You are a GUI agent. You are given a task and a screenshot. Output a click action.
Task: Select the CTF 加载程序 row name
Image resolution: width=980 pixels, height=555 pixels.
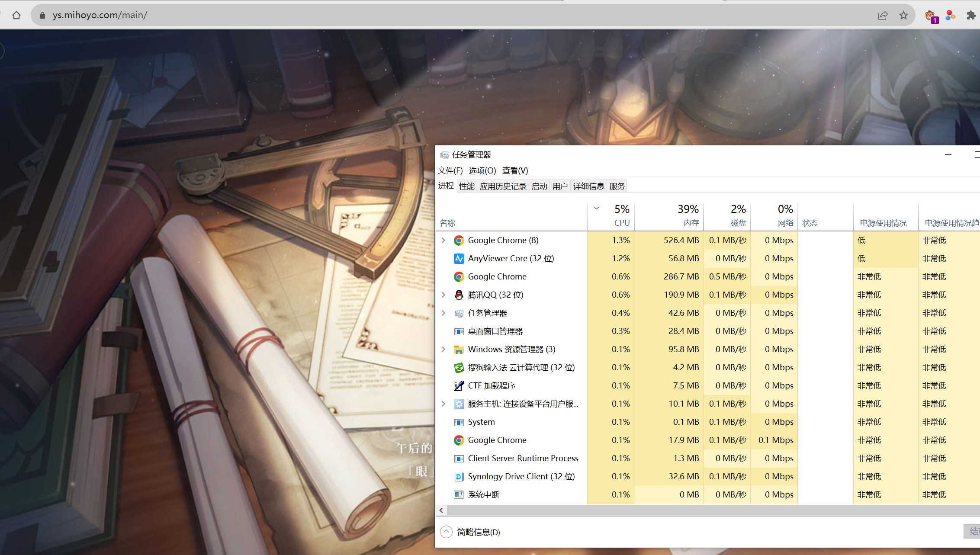coord(492,386)
